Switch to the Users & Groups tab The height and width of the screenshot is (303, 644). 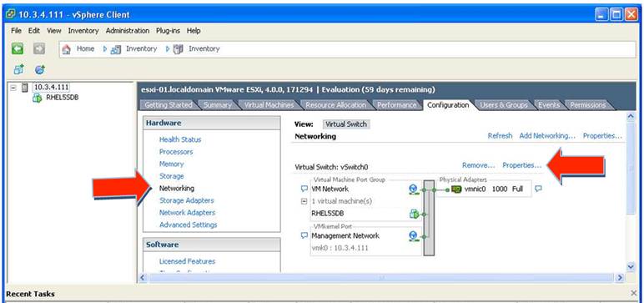pyautogui.click(x=504, y=105)
